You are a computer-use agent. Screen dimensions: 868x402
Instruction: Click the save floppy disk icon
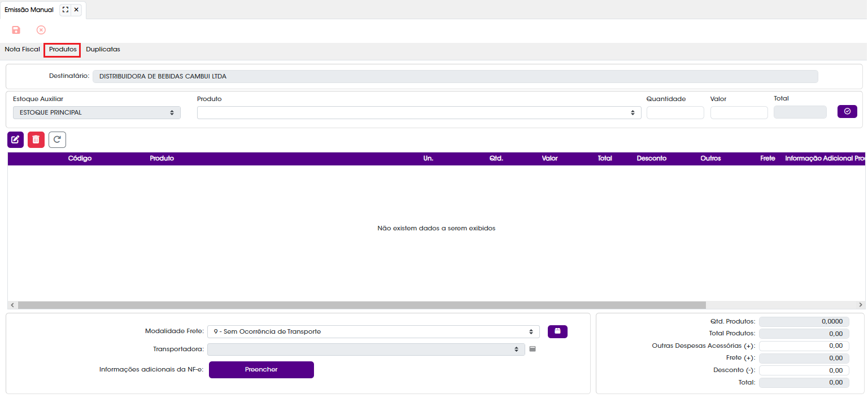tap(16, 30)
